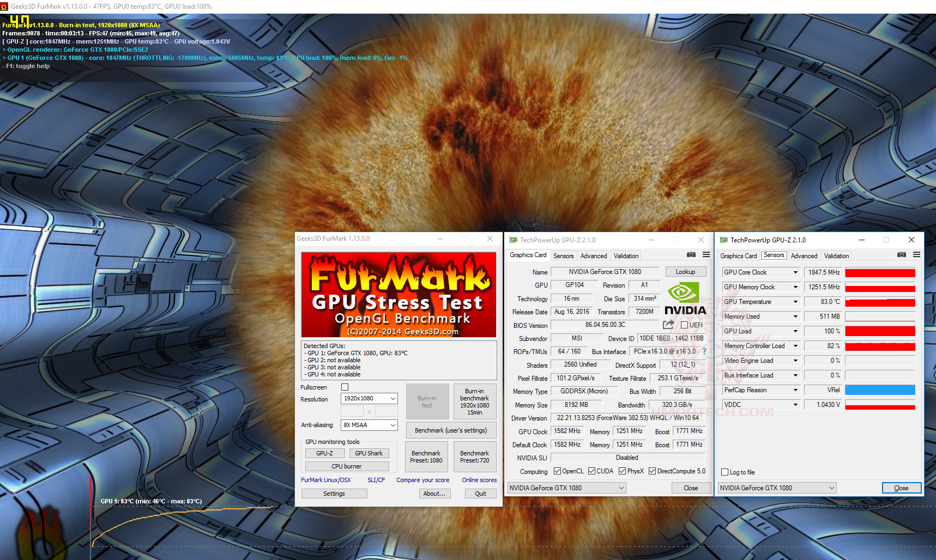Expand the VDDC sensor dropdown
The image size is (936, 560).
pyautogui.click(x=795, y=405)
